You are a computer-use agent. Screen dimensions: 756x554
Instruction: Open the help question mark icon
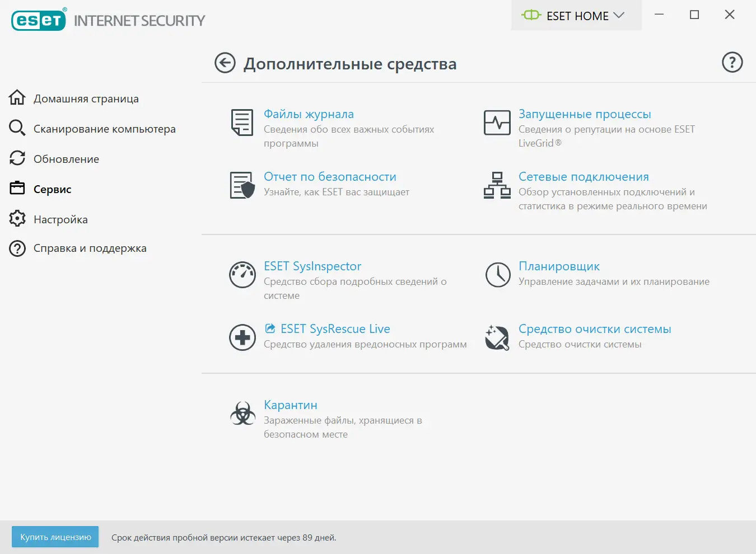coord(732,62)
